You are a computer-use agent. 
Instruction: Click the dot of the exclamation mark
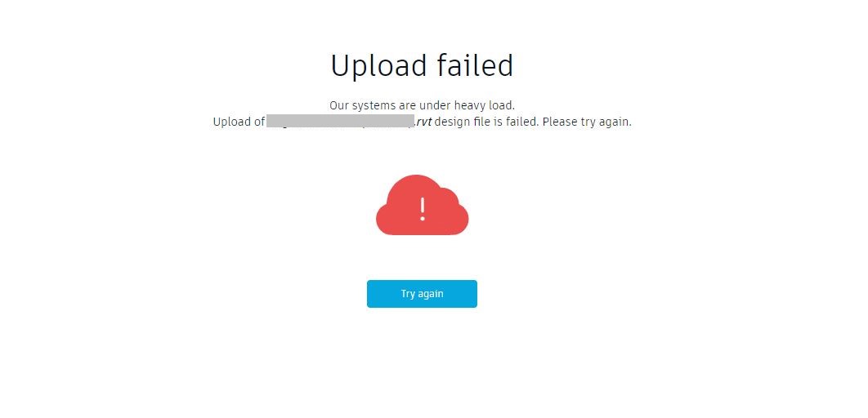(423, 219)
